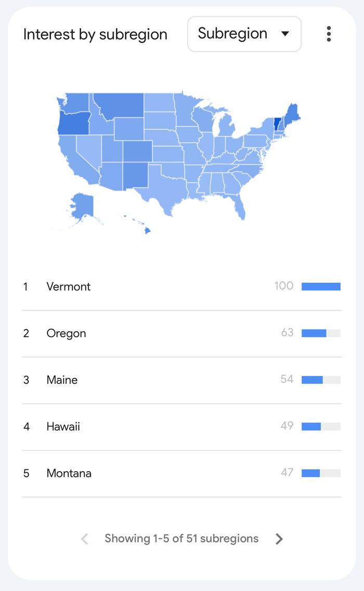The height and width of the screenshot is (591, 364).
Task: Go to next page of subregions
Action: [279, 539]
